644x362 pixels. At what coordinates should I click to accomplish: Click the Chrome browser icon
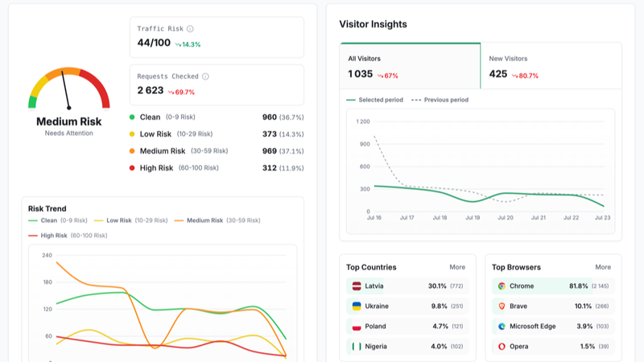(x=502, y=286)
